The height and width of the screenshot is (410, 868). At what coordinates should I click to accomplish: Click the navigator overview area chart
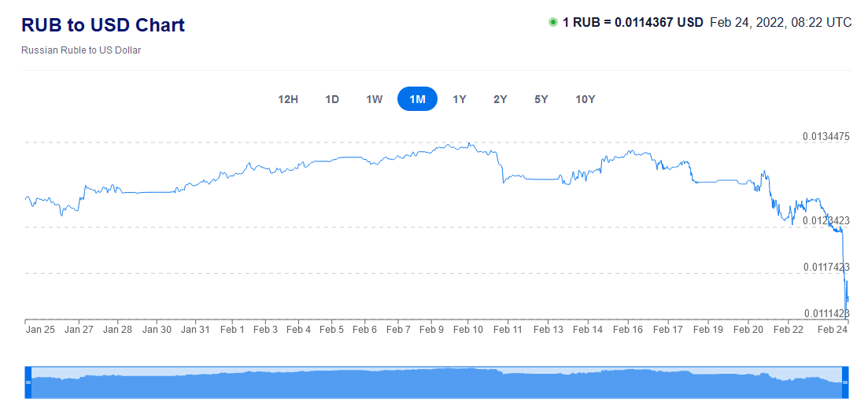[x=437, y=382]
